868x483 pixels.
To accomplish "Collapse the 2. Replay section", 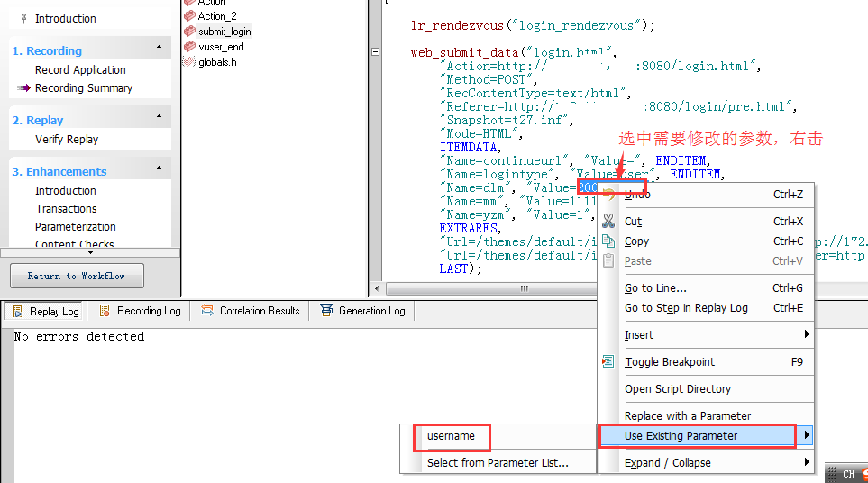I will pos(160,117).
